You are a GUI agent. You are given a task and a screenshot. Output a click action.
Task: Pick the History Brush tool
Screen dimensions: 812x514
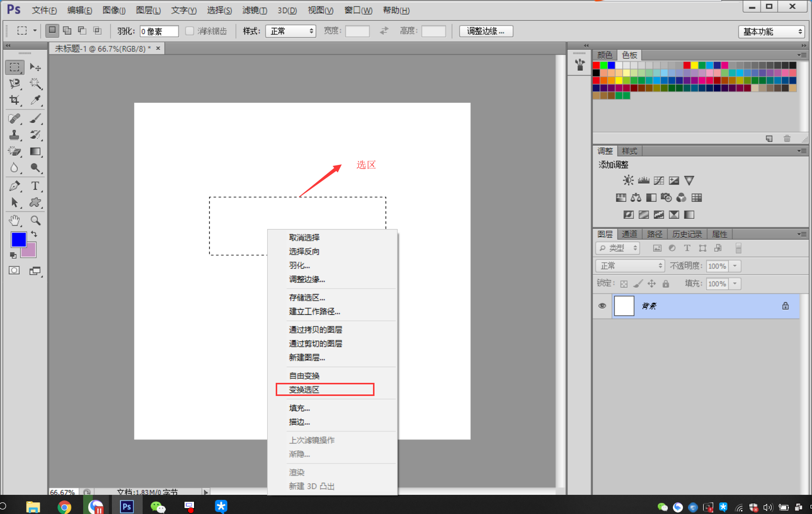tap(35, 135)
